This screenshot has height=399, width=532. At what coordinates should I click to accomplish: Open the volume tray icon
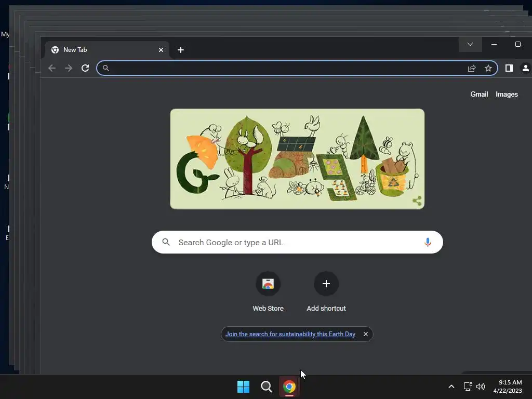click(481, 387)
